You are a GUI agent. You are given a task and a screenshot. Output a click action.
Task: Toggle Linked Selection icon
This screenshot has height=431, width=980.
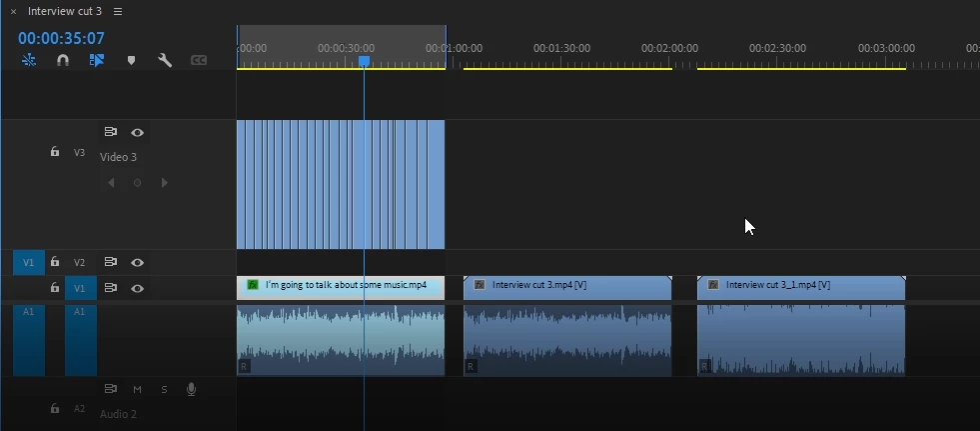pos(96,60)
